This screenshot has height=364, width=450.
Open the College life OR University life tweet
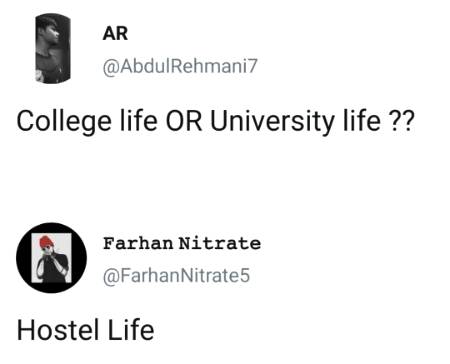215,121
